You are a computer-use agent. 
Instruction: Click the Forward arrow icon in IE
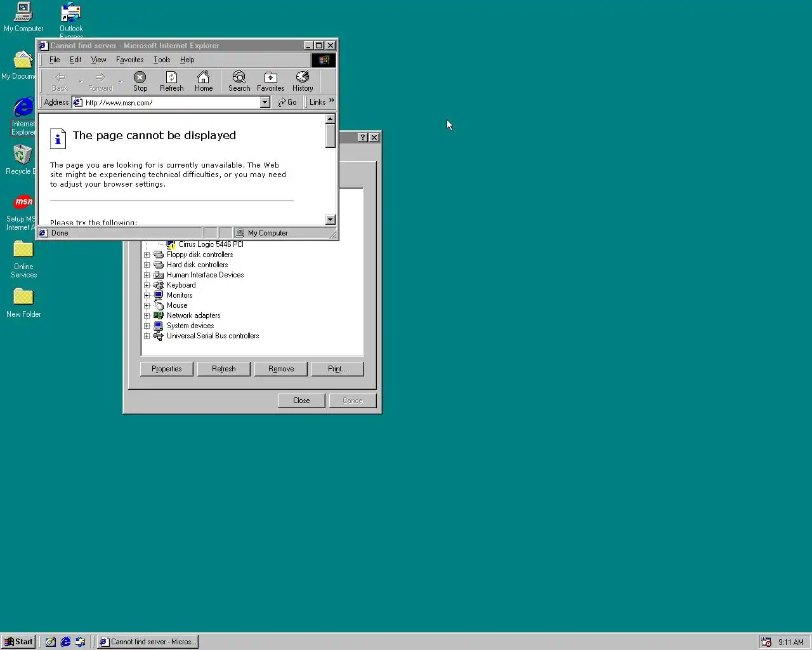point(100,81)
